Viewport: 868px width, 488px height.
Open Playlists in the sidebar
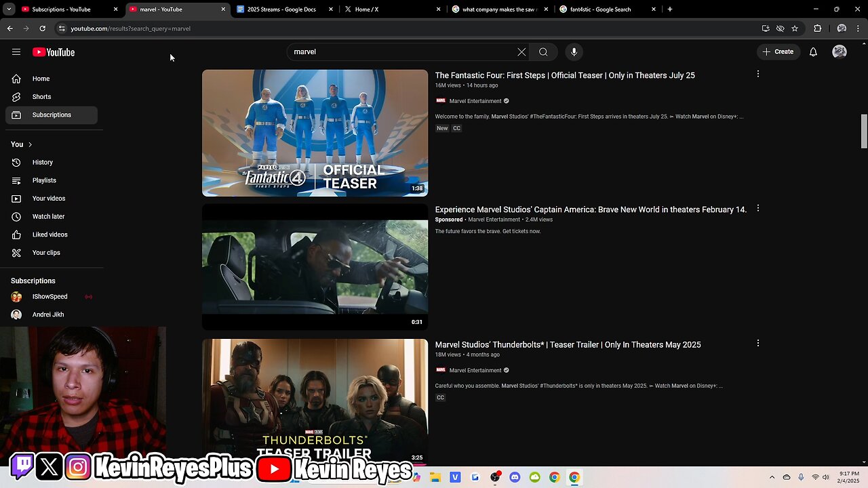pyautogui.click(x=52, y=180)
